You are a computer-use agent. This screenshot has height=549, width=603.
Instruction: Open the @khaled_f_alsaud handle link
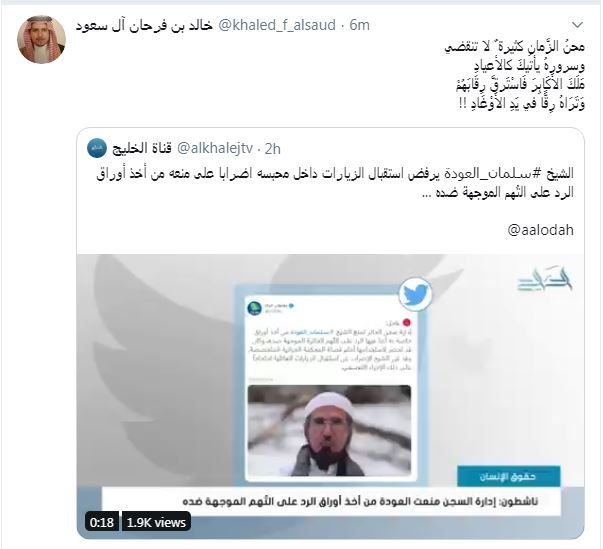coord(277,25)
